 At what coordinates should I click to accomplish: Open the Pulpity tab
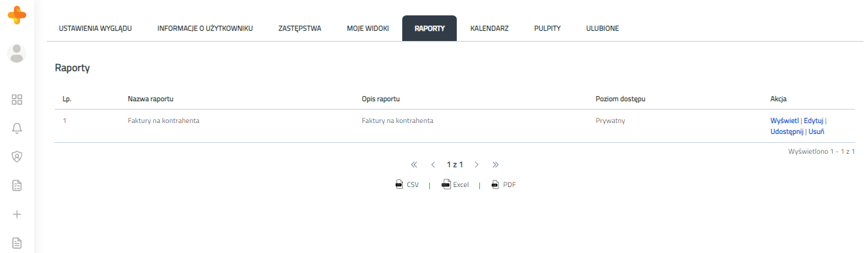(x=547, y=28)
